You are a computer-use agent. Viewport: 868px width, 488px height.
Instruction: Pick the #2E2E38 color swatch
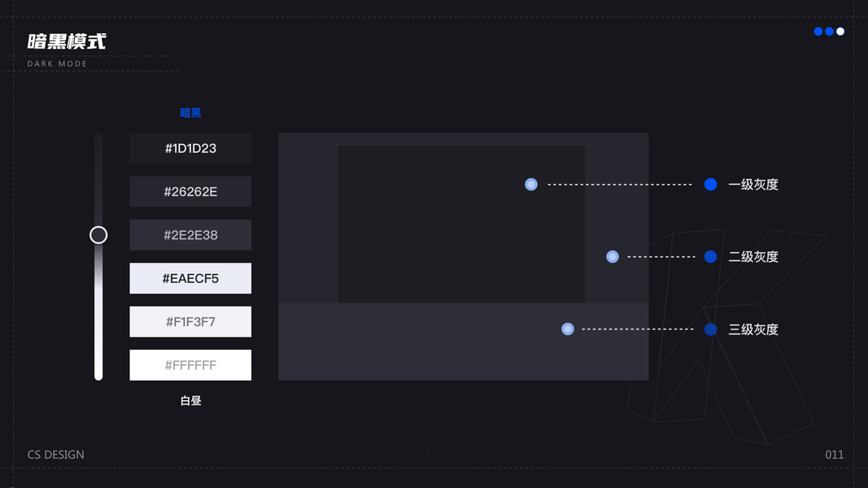pyautogui.click(x=190, y=235)
